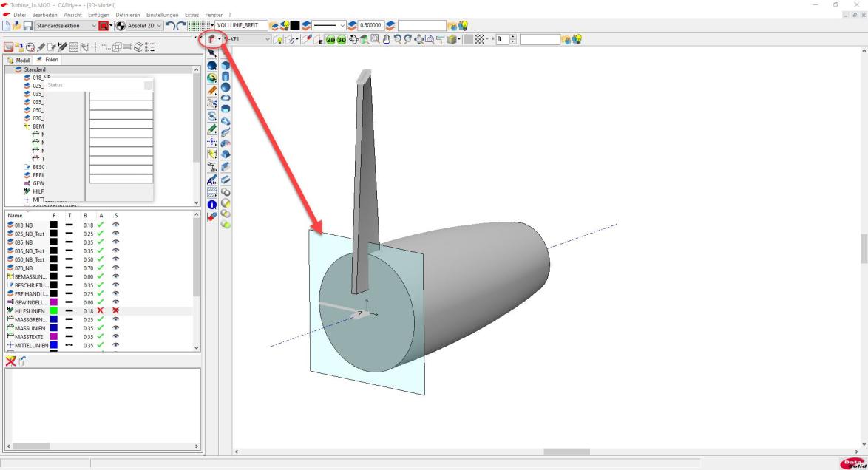868x470 pixels.
Task: Enable the red X for HILFSLINIEN active state
Action: tap(101, 311)
